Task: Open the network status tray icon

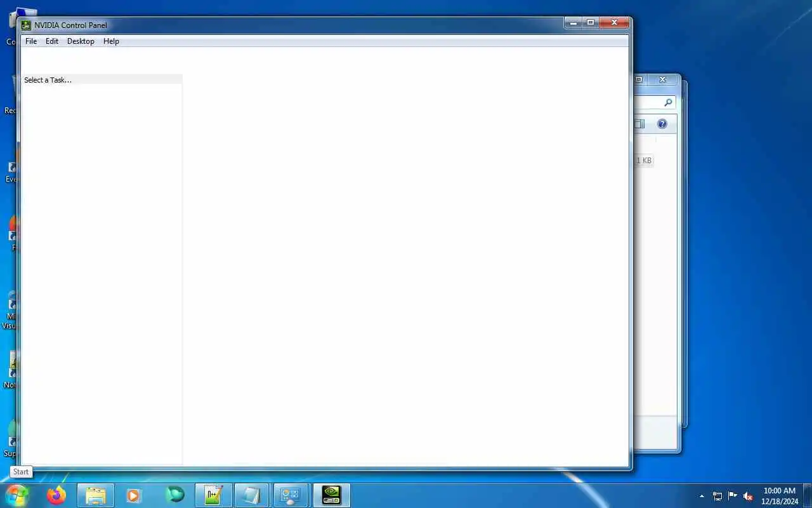Action: coord(717,496)
